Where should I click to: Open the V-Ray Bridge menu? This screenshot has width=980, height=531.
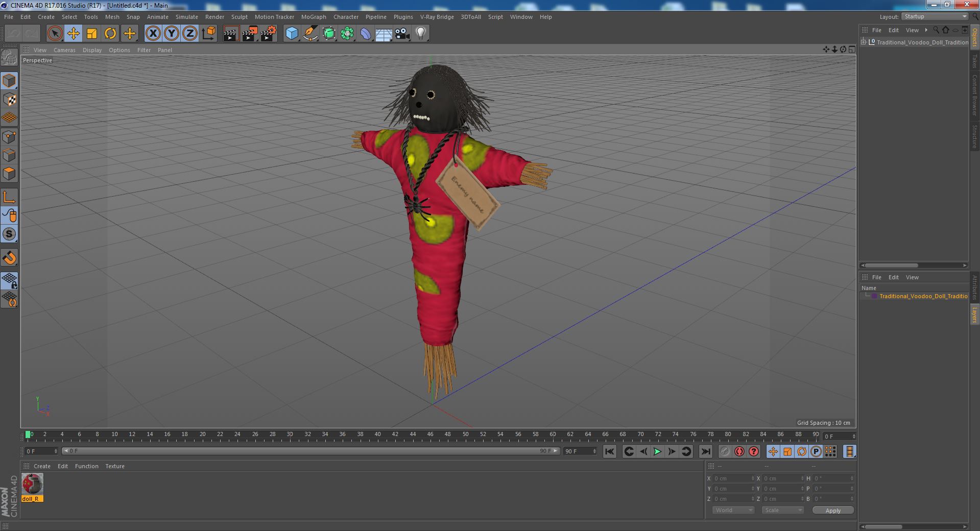click(x=437, y=17)
